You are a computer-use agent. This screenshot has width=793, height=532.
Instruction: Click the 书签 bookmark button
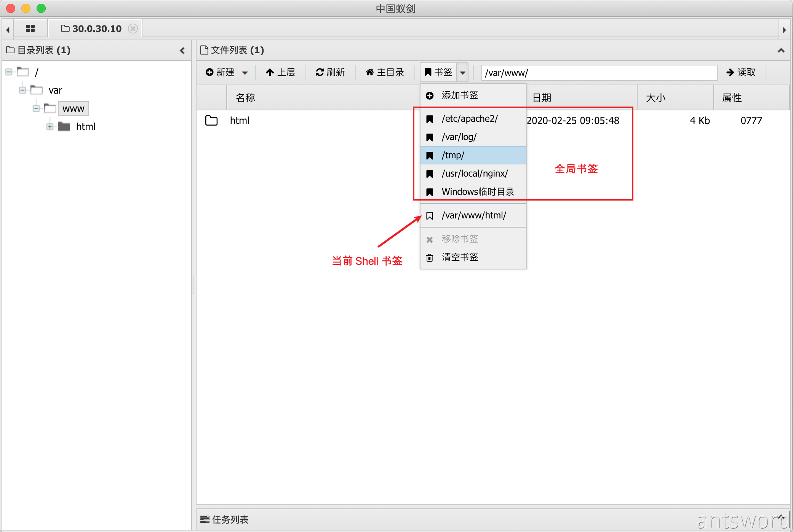(438, 72)
